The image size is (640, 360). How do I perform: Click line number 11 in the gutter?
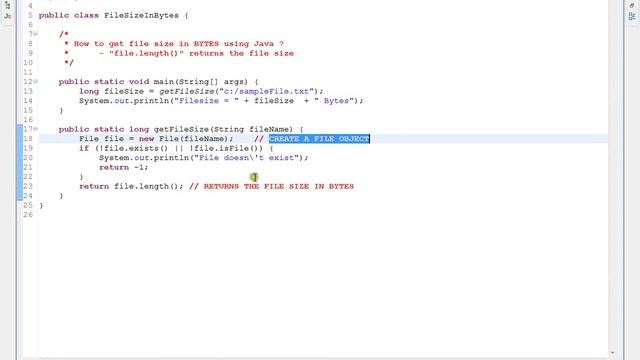tap(28, 72)
